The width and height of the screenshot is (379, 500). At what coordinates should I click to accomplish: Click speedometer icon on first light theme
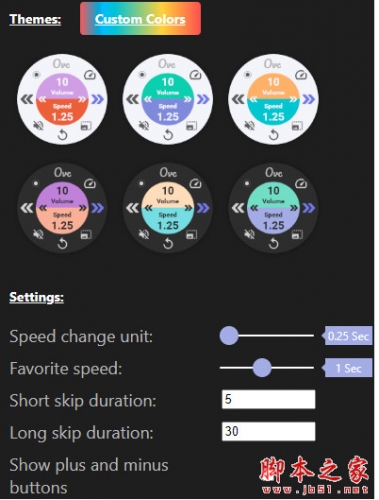tap(90, 75)
